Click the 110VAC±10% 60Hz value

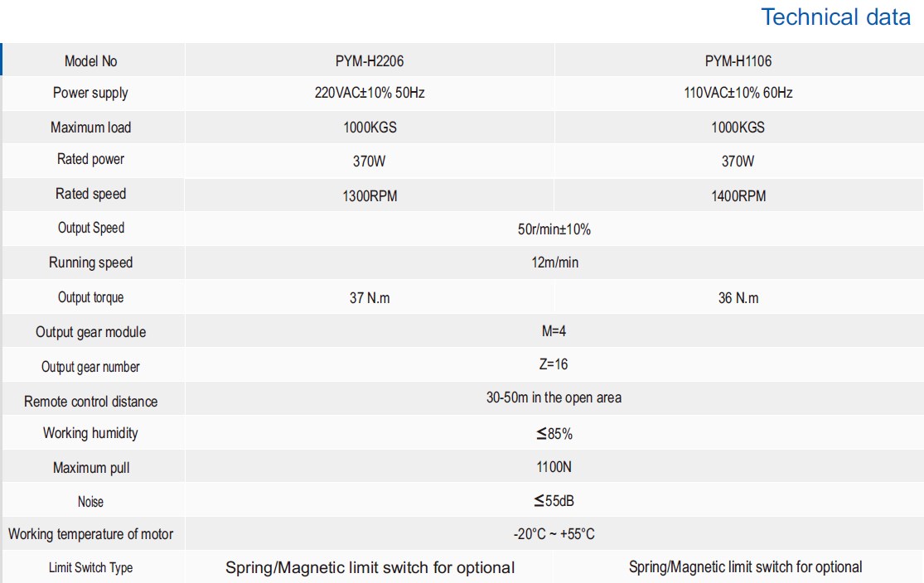[738, 94]
